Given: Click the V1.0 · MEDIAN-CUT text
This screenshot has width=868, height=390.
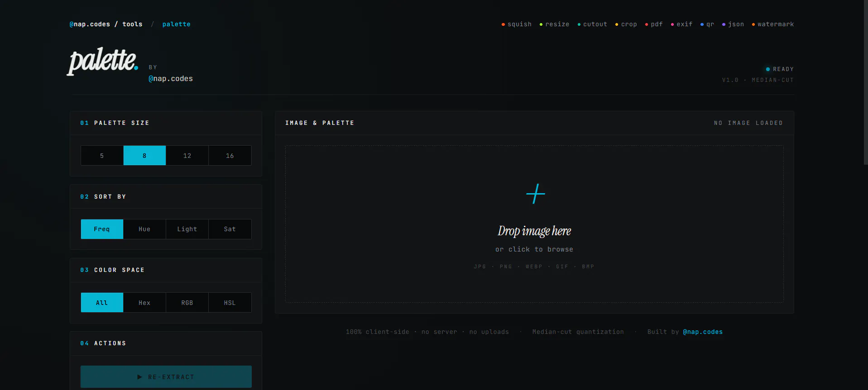Looking at the screenshot, I should pyautogui.click(x=758, y=80).
